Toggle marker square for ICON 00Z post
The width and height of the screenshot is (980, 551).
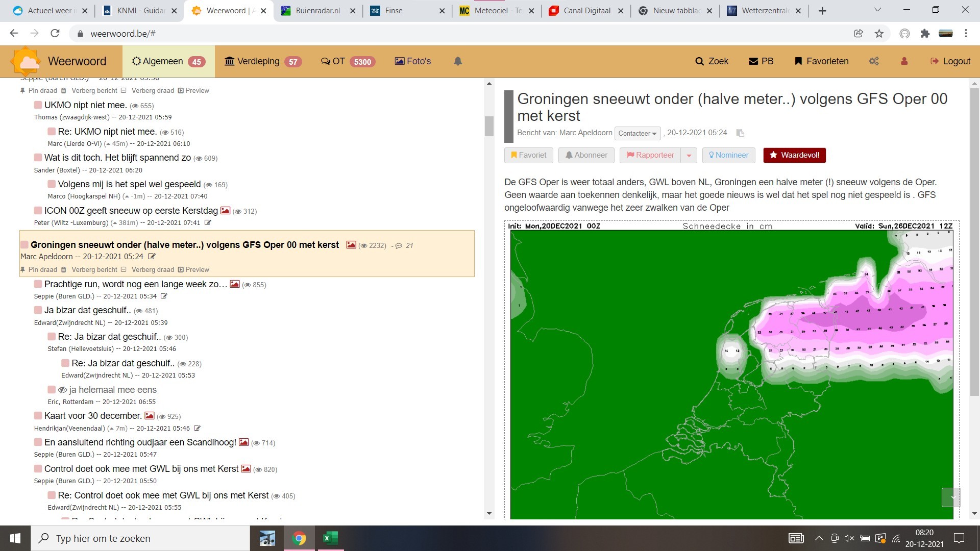pos(38,210)
